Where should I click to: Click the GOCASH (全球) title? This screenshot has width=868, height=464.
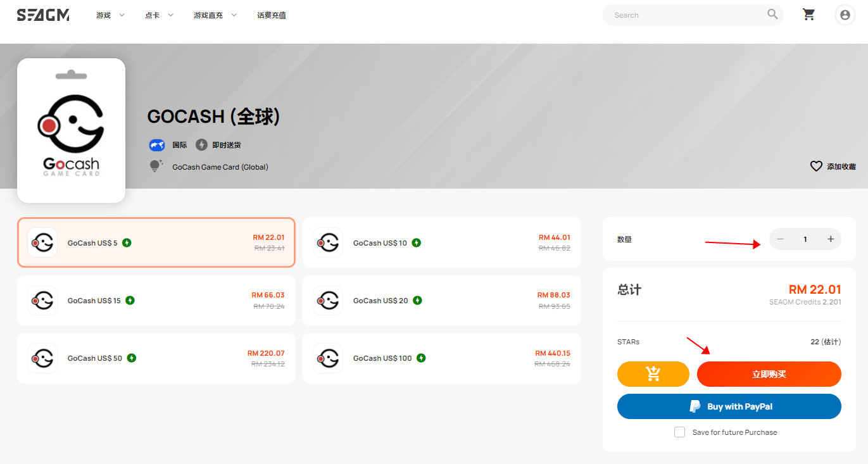pyautogui.click(x=213, y=116)
